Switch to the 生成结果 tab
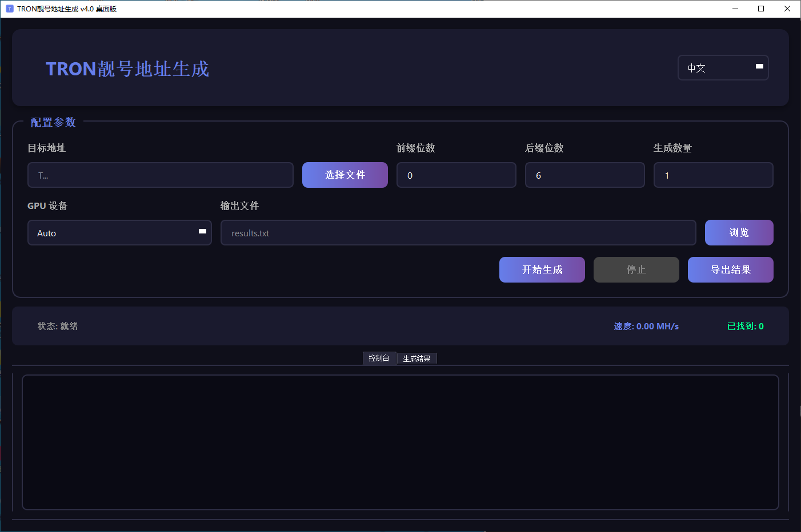Viewport: 801px width, 532px height. click(x=417, y=358)
